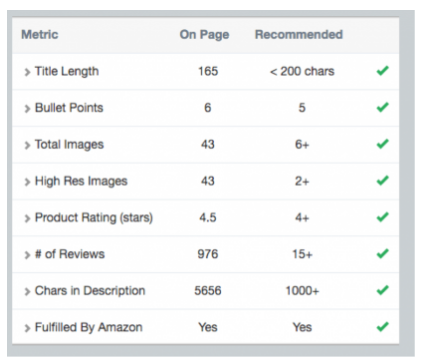The height and width of the screenshot is (363, 422).
Task: Expand Chars in Description chevron
Action: tap(27, 292)
